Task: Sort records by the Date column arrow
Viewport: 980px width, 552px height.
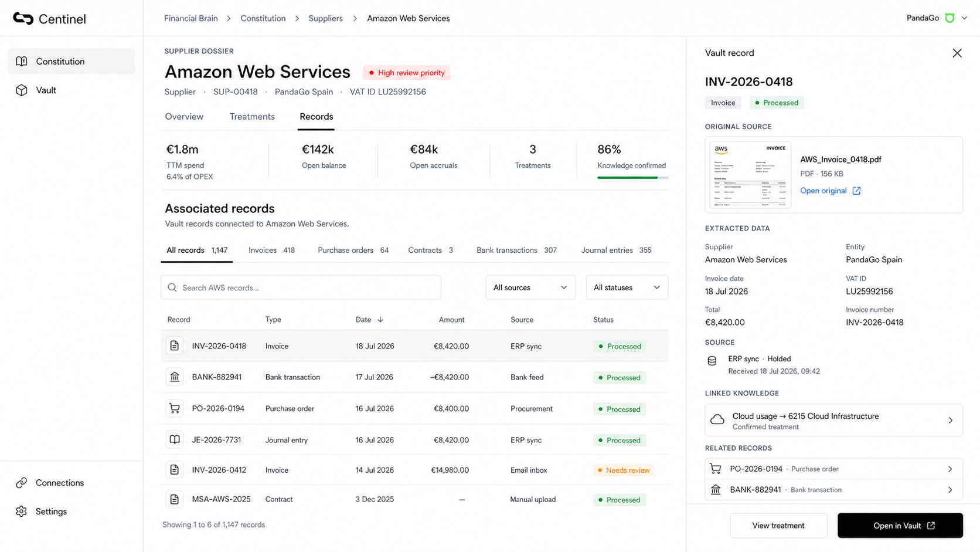Action: tap(380, 320)
